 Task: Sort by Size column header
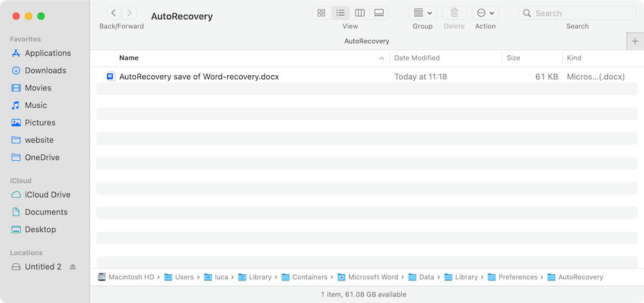click(x=513, y=58)
